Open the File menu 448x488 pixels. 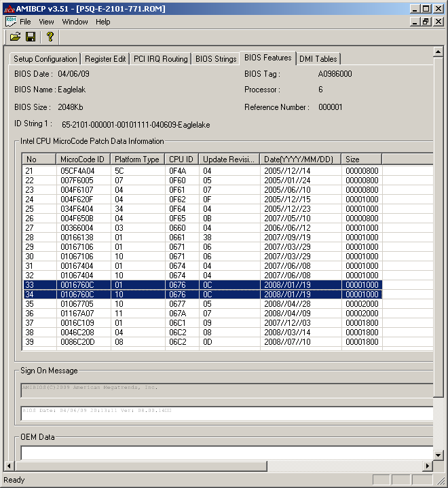pos(25,22)
